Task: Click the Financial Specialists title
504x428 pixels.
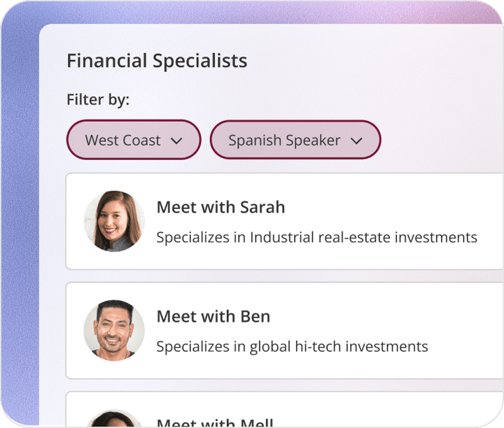Action: coord(157,60)
